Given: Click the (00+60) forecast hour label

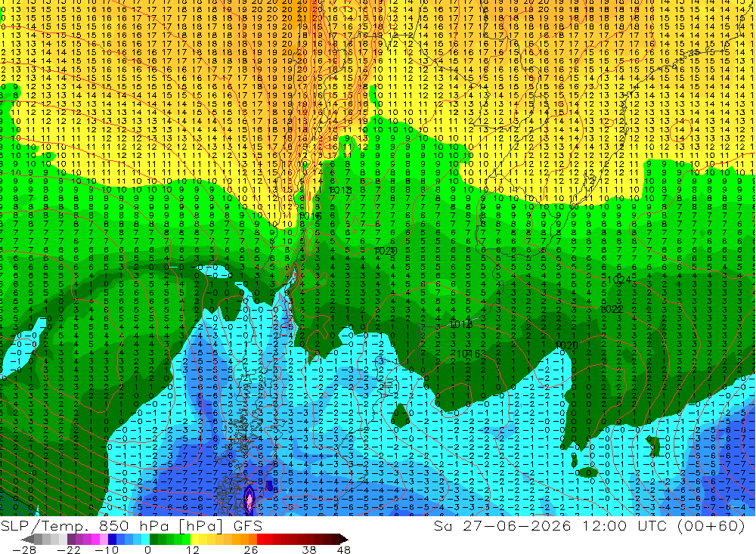Looking at the screenshot, I should (x=711, y=525).
